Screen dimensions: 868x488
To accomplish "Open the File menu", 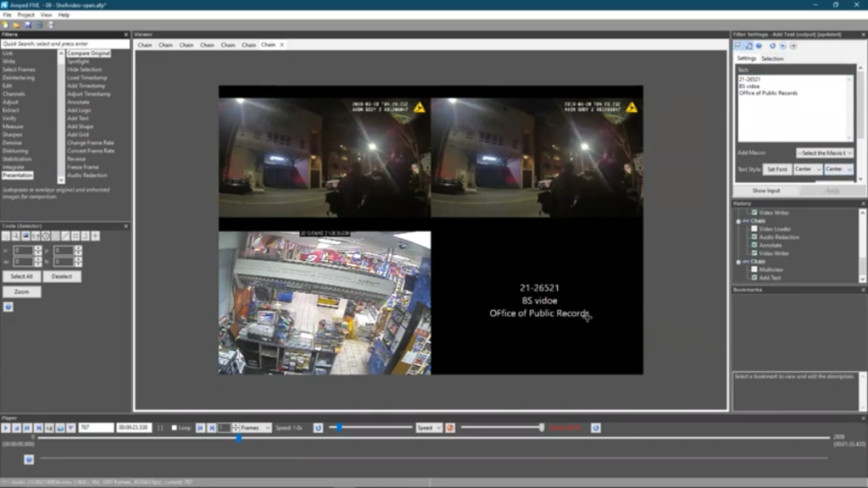I will point(7,15).
